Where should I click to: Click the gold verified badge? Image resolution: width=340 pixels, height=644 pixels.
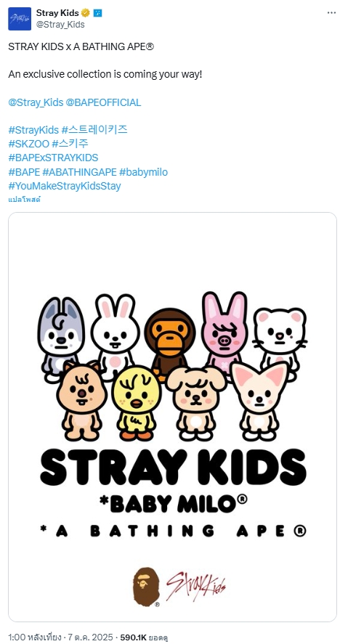point(86,13)
